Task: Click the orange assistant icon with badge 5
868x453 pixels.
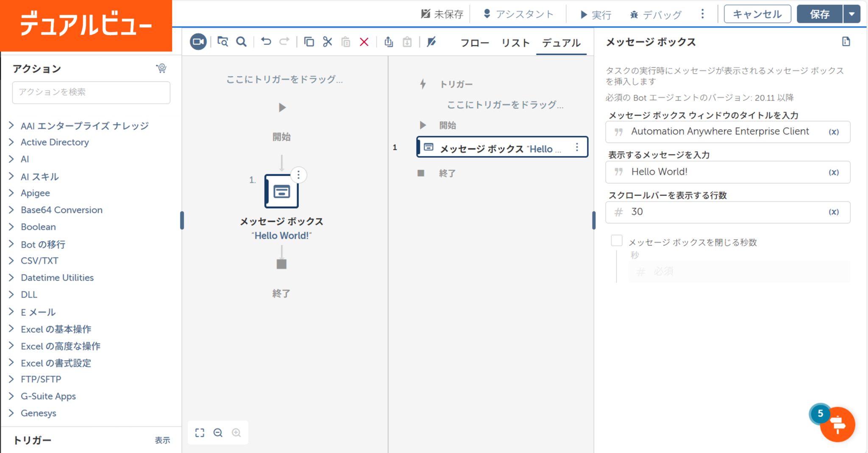Action: point(837,425)
